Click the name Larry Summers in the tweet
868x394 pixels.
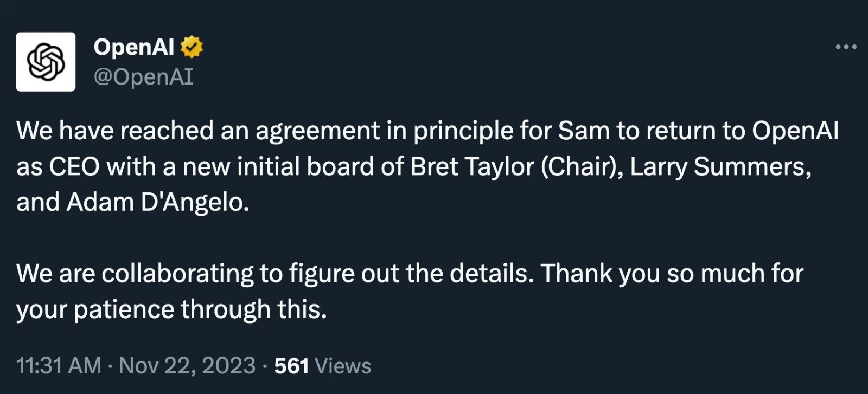point(720,167)
